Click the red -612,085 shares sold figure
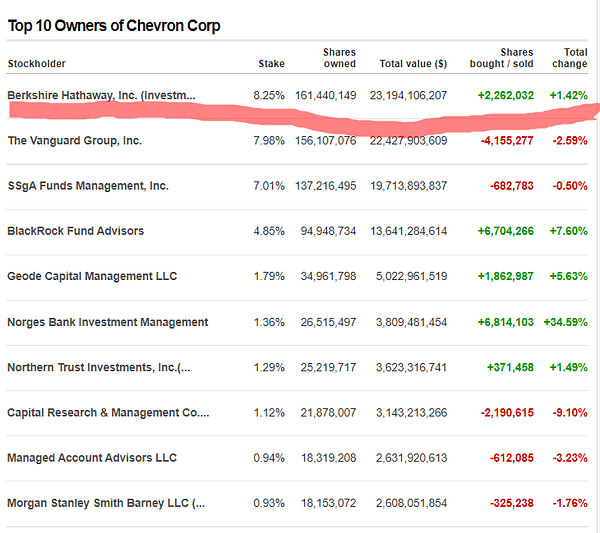The image size is (600, 533). point(512,458)
